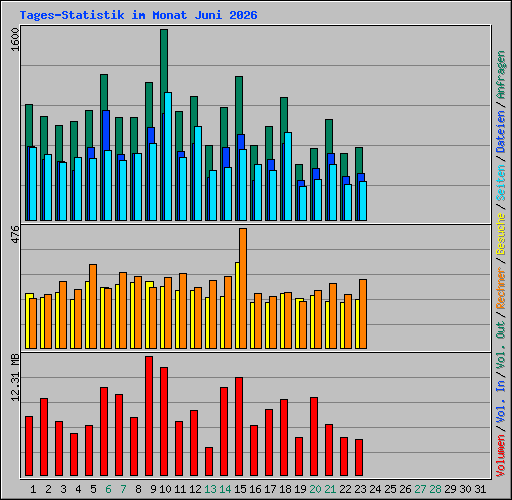Screen dimensions: 512x500
Task: Click green weekend day label '20'
Action: click(x=315, y=489)
